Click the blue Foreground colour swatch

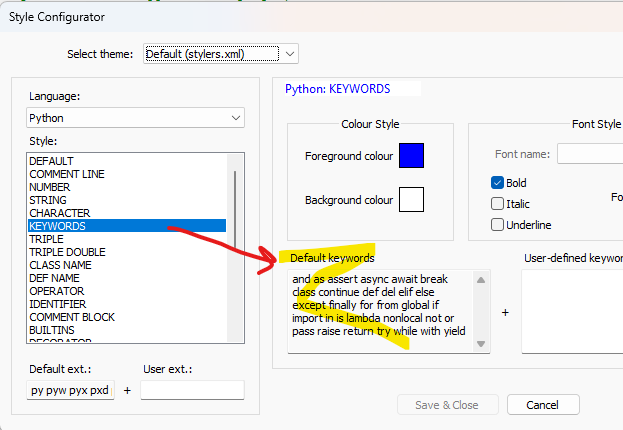(x=411, y=156)
